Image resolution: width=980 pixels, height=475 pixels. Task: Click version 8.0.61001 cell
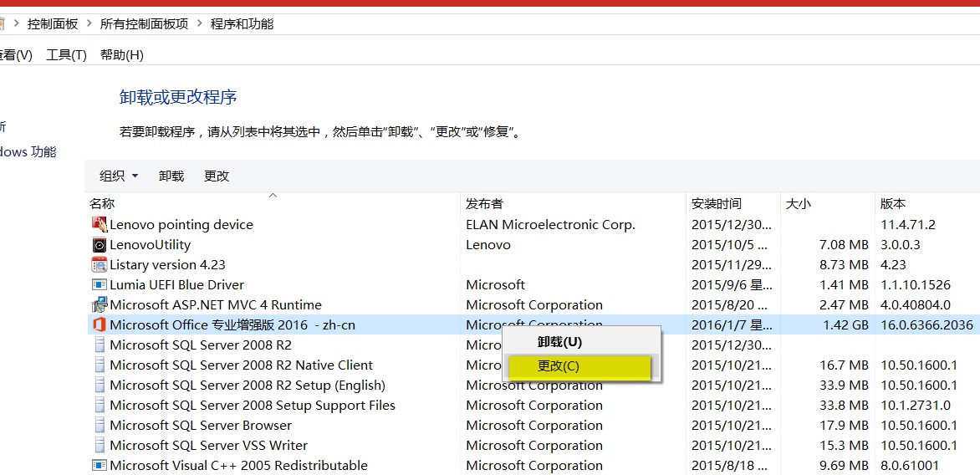point(910,465)
